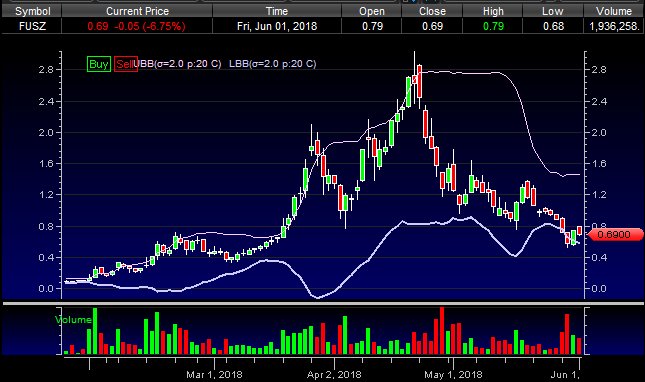Select the FUSZ symbol cell
Image resolution: width=645 pixels, height=382 pixels.
tap(32, 26)
